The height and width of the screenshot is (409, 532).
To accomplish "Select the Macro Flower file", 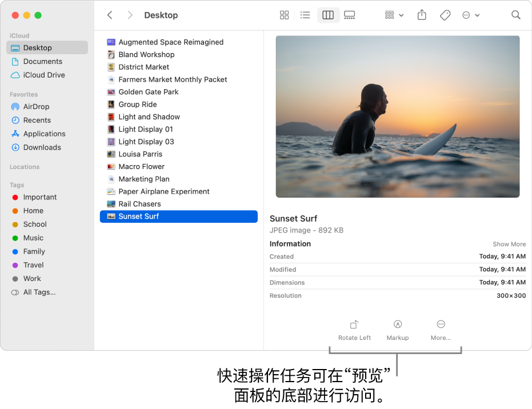I will click(179, 167).
